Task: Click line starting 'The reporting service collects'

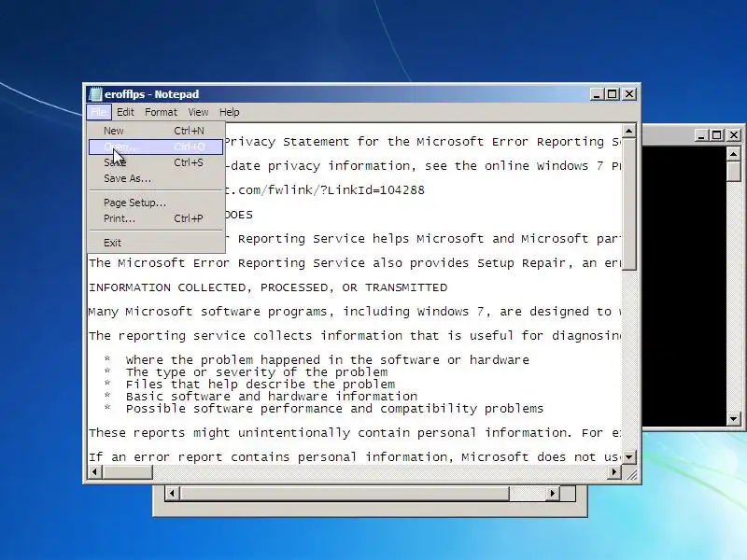Action: (x=355, y=336)
